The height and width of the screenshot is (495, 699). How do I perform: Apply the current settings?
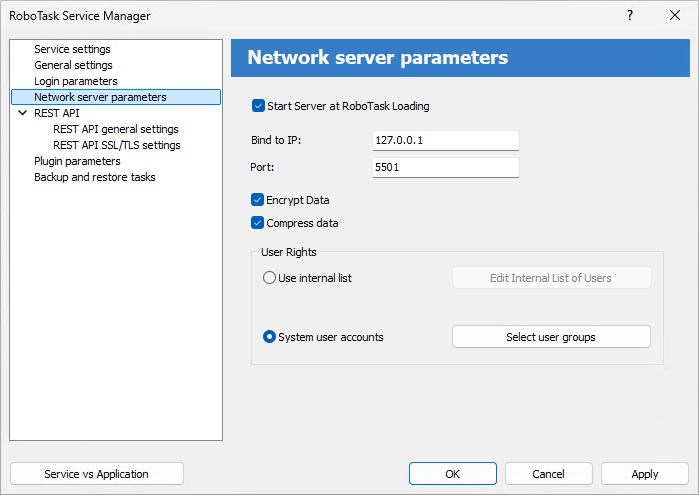[x=645, y=474]
